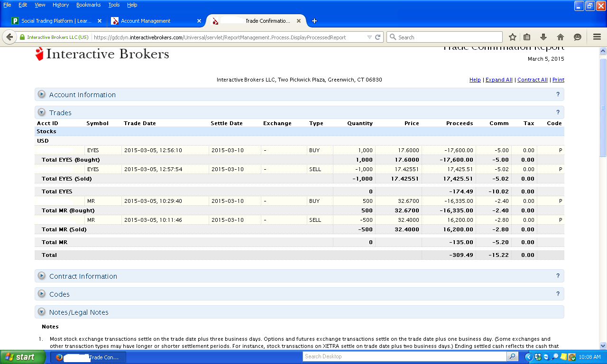Switch to the Account Management tab

coord(146,21)
